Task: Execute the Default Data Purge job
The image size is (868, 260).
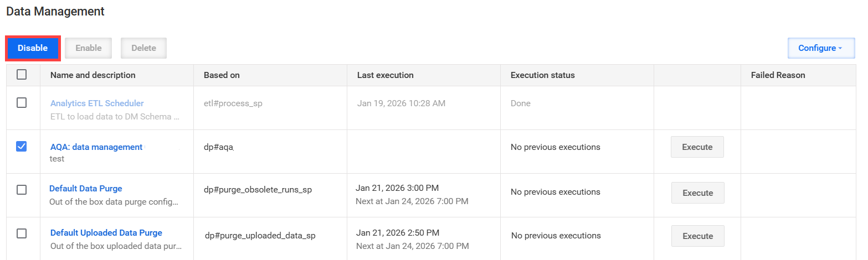Action: 698,193
